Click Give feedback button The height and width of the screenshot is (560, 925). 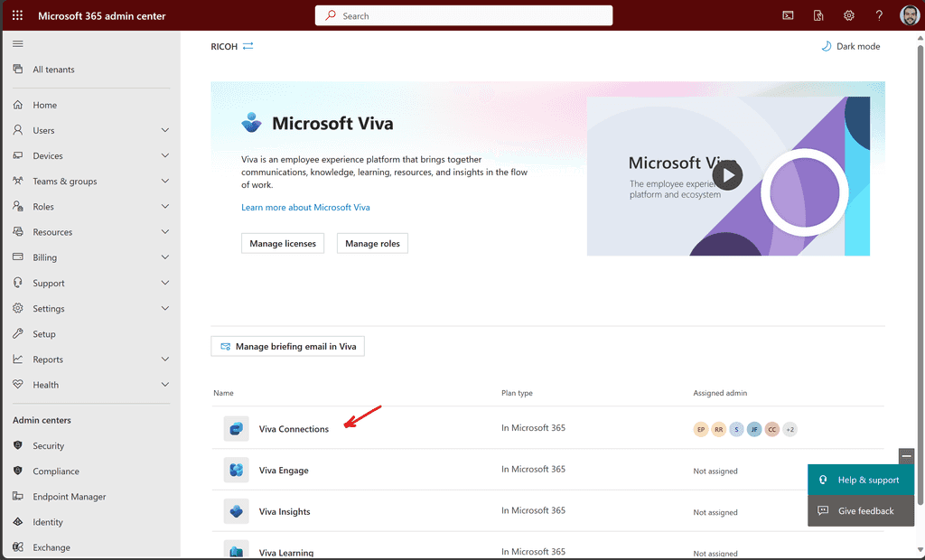(x=861, y=510)
